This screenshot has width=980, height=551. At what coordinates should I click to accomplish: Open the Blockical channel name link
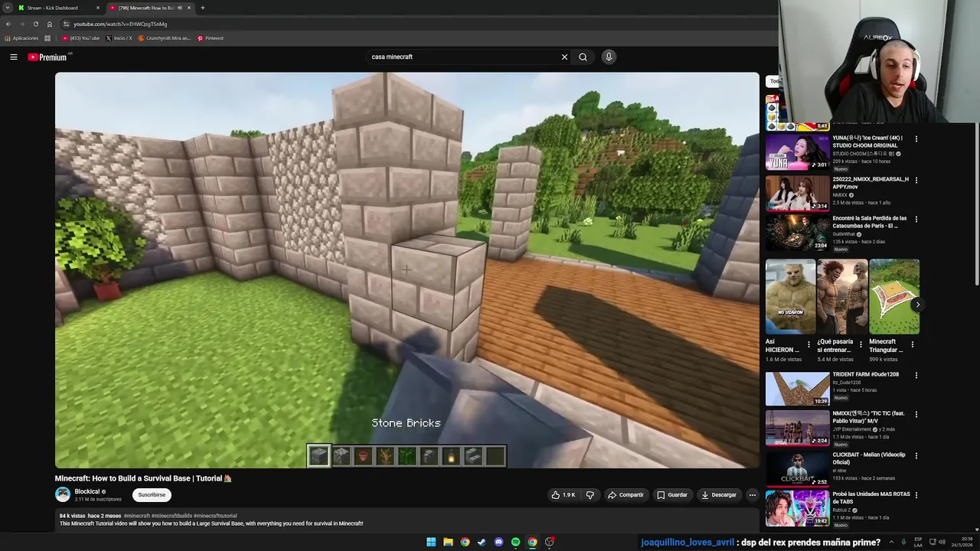click(87, 491)
